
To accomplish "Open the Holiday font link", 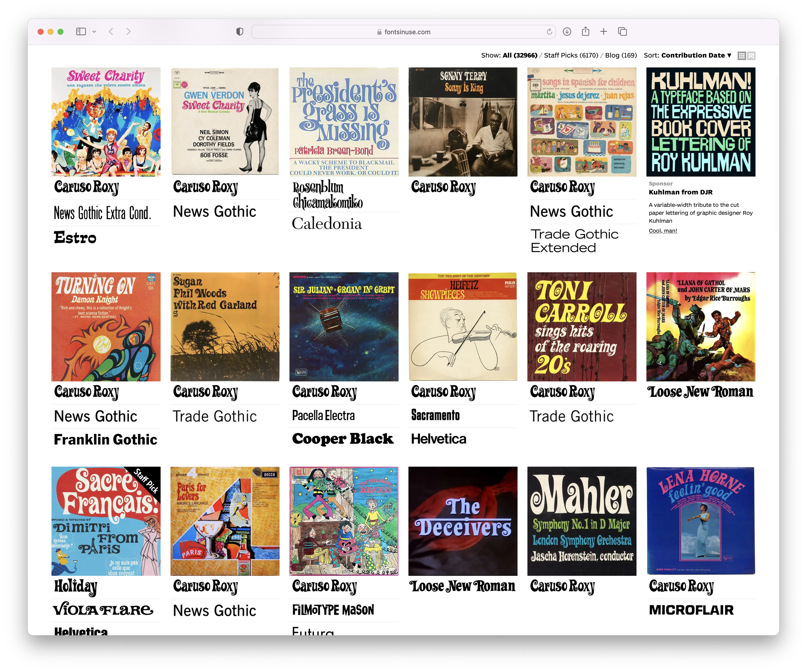I will coord(76,587).
